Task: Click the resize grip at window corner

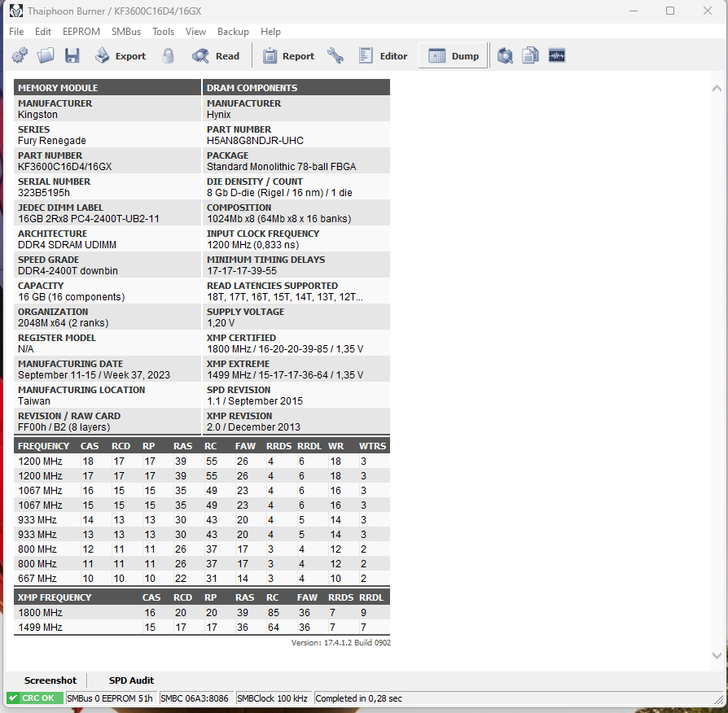Action: pos(719,699)
